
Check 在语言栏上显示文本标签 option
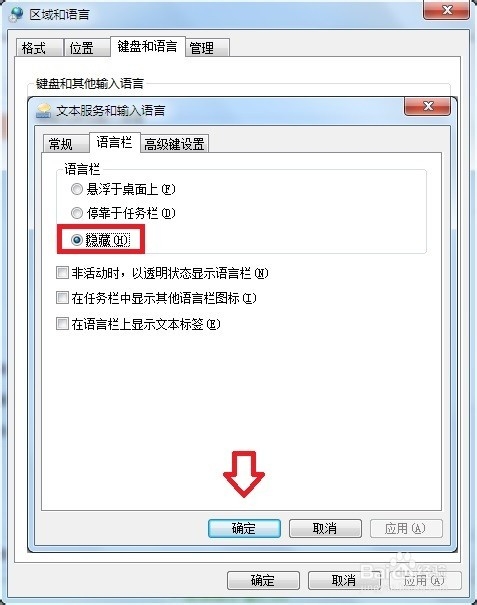62,323
